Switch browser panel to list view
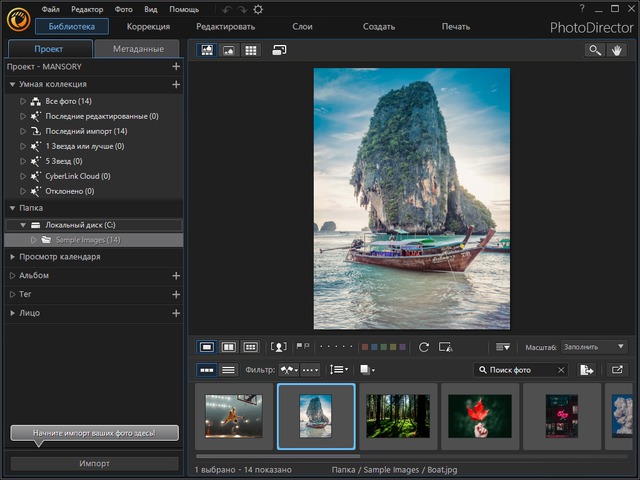The height and width of the screenshot is (480, 640). 229,370
